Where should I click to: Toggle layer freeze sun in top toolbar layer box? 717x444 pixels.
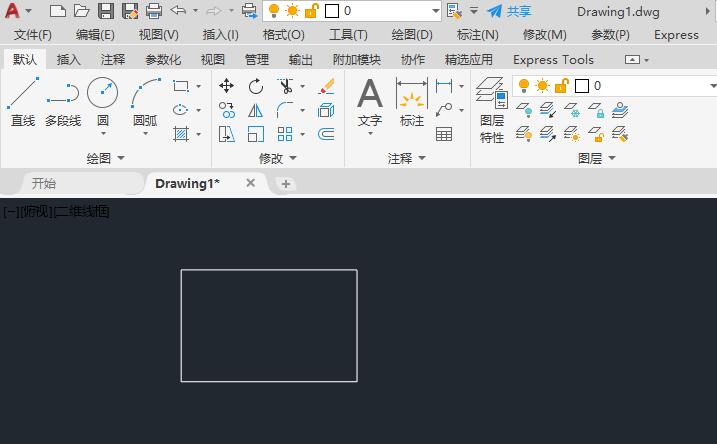(x=292, y=11)
